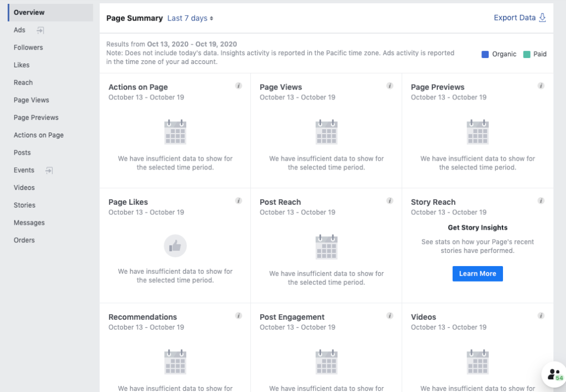Screen dimensions: 566x392
Task: Click the calendar icon in Videos card
Action: [478, 362]
